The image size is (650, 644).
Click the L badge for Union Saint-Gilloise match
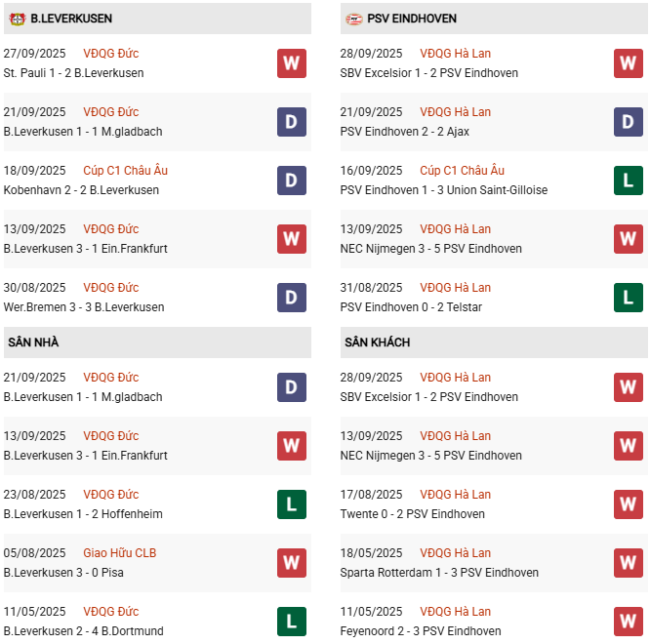(x=629, y=181)
